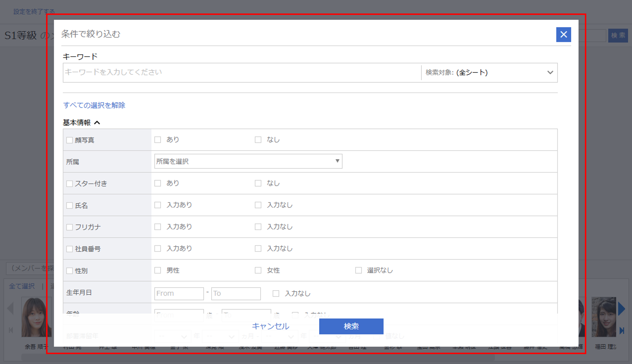Select the 男性 gender checkbox

pos(158,270)
